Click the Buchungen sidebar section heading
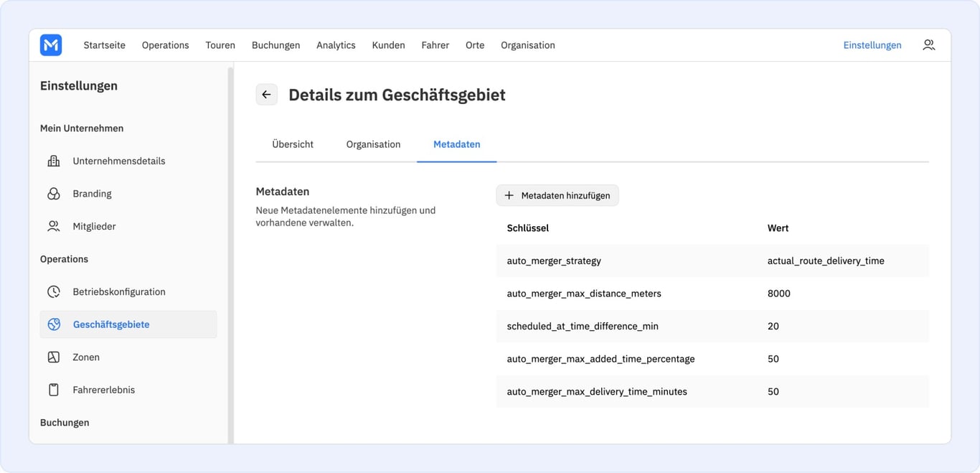The height and width of the screenshot is (473, 980). click(65, 423)
